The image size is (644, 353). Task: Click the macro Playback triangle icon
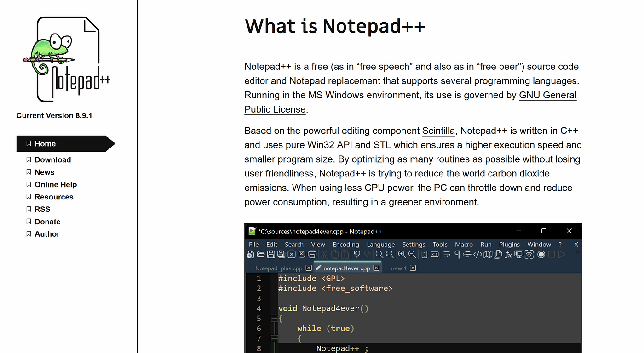pos(562,254)
